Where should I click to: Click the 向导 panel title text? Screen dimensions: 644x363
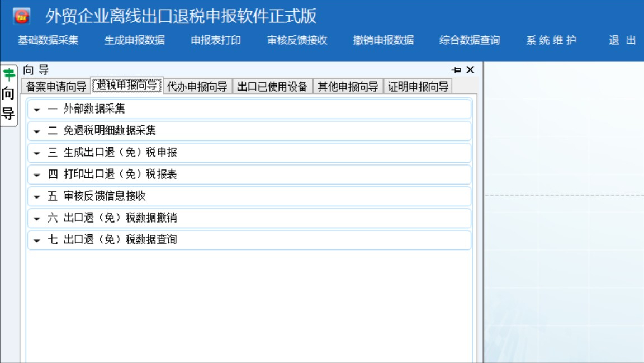click(36, 69)
